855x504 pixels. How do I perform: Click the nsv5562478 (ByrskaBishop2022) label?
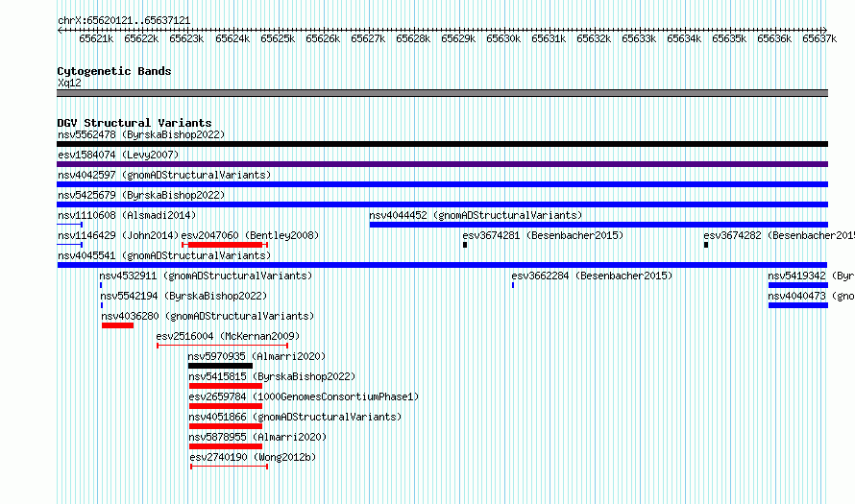[141, 134]
